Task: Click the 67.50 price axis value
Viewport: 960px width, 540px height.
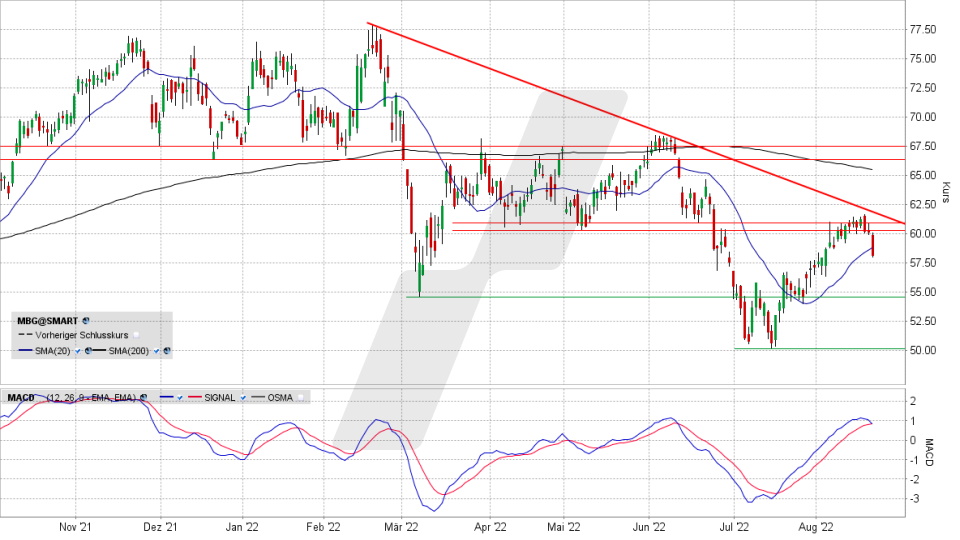Action: (923, 146)
